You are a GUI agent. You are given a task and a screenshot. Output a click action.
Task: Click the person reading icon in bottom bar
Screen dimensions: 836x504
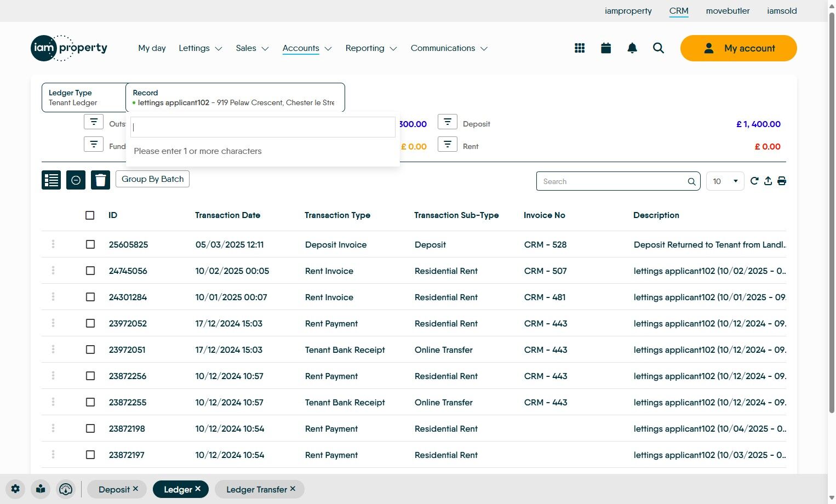[x=41, y=489]
